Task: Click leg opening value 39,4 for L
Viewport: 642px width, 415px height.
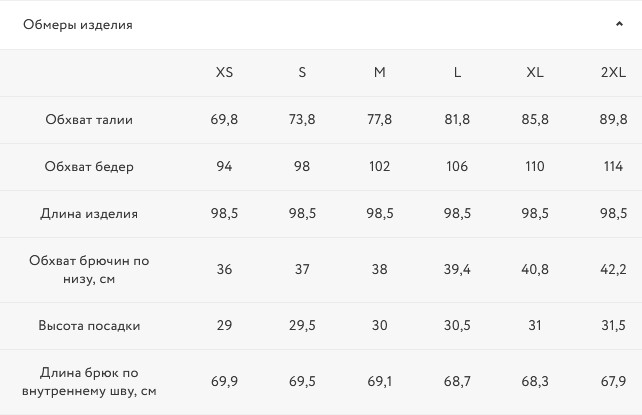Action: pyautogui.click(x=457, y=270)
